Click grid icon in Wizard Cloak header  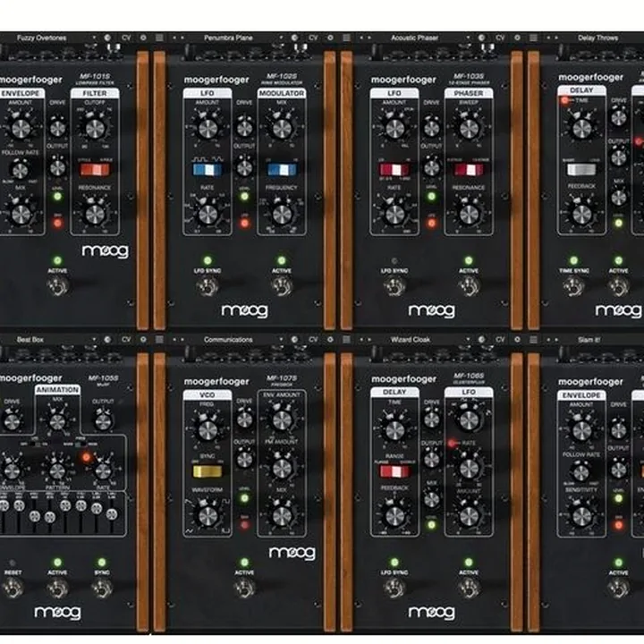point(533,340)
